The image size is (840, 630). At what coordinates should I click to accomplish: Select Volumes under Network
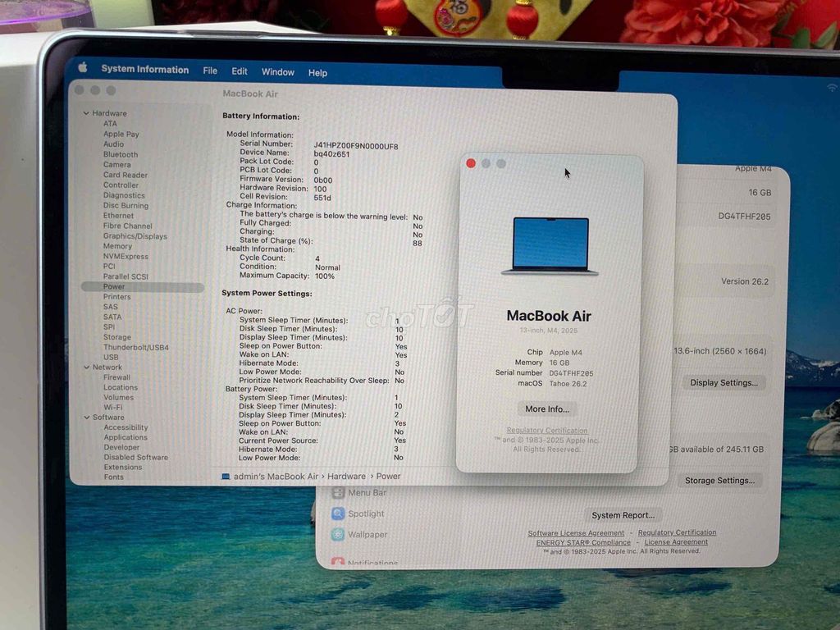(118, 398)
